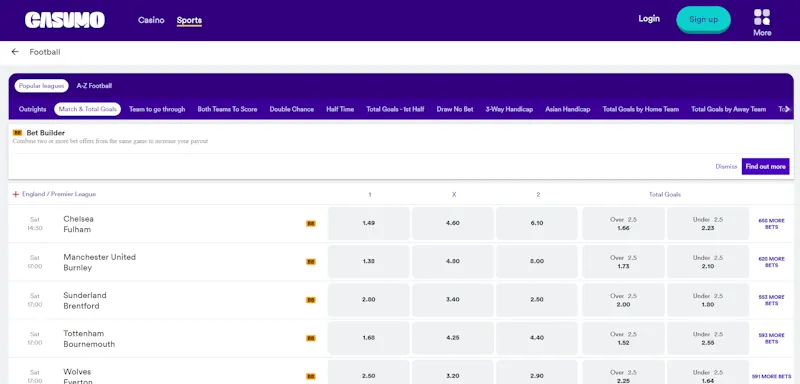The image size is (800, 384).
Task: Open 650 more bets for Chelsea match
Action: point(771,224)
